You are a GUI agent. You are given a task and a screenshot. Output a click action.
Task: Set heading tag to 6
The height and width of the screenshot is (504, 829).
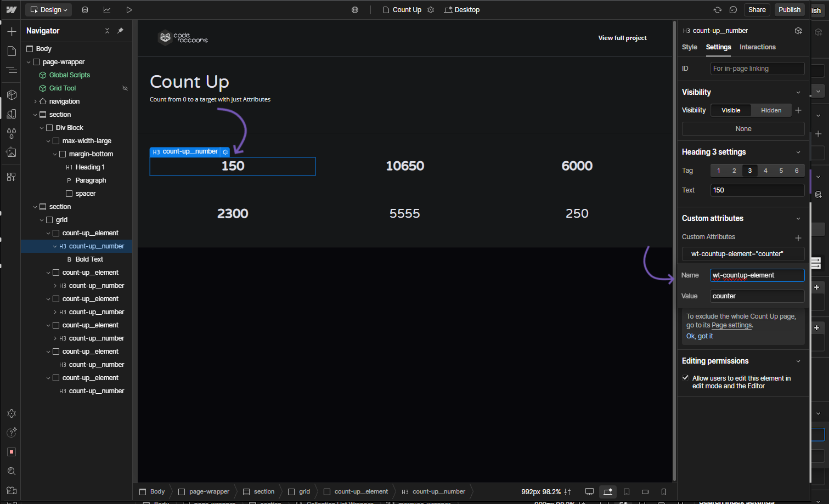click(x=797, y=171)
